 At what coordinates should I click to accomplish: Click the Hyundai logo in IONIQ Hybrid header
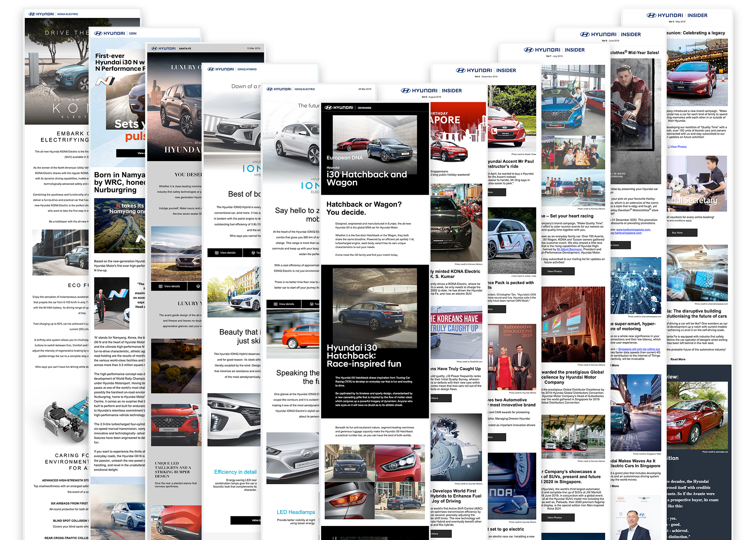point(220,69)
